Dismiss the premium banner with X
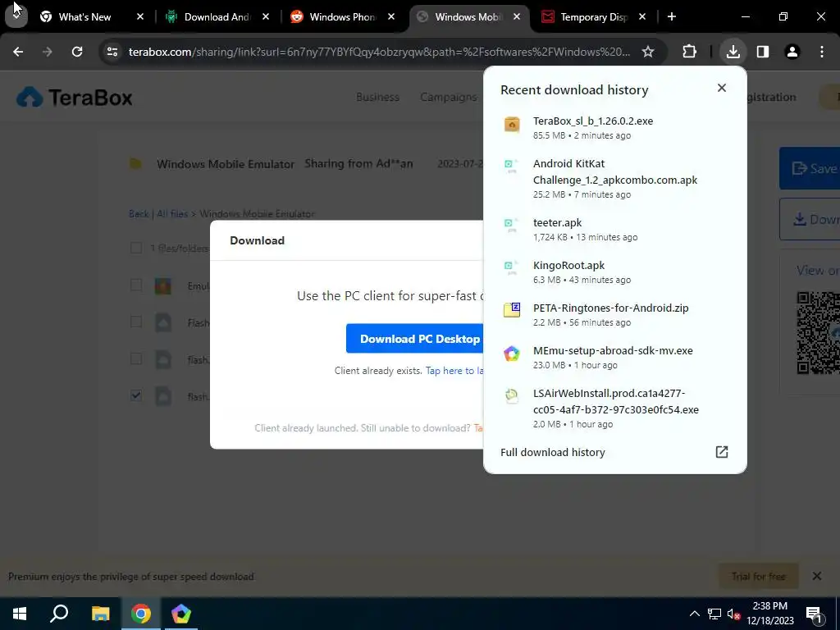The image size is (840, 630). [x=816, y=577]
